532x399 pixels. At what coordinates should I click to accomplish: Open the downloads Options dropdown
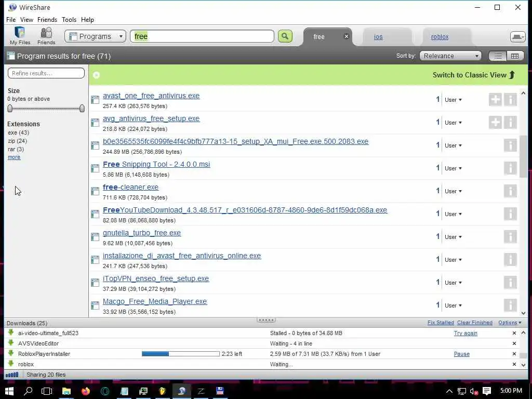(x=510, y=322)
